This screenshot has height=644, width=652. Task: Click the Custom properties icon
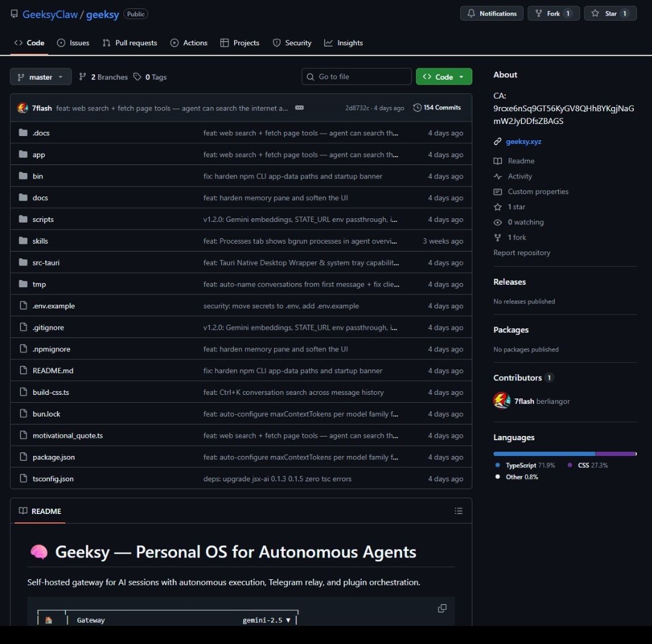coord(497,192)
